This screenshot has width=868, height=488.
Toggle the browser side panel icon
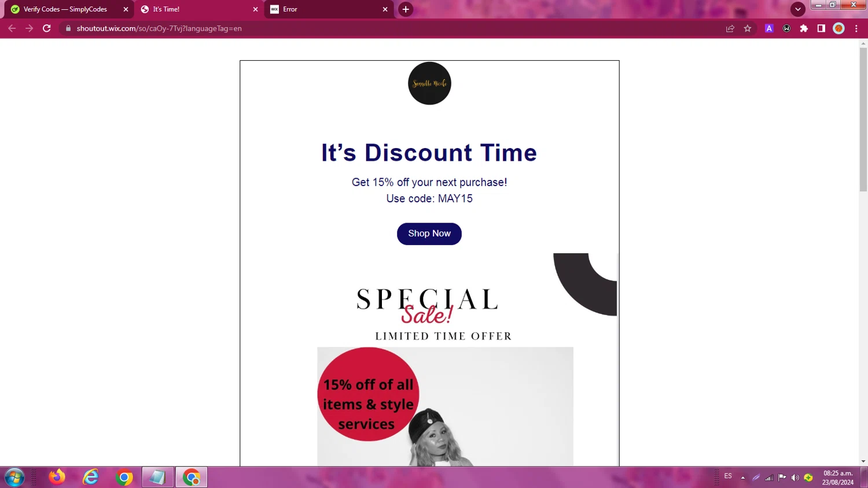tap(821, 28)
